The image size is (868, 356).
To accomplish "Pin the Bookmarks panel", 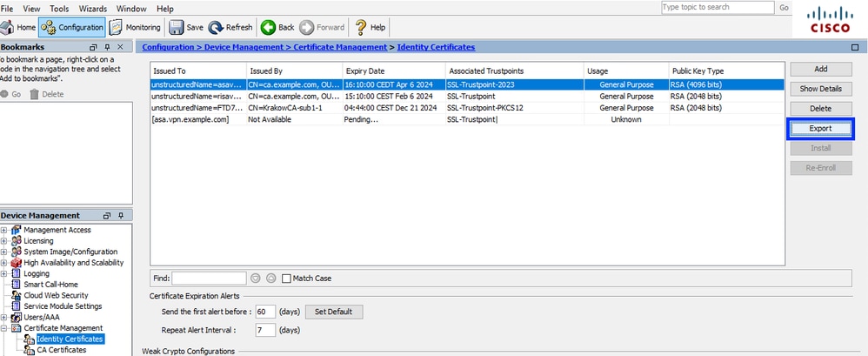I will click(107, 47).
